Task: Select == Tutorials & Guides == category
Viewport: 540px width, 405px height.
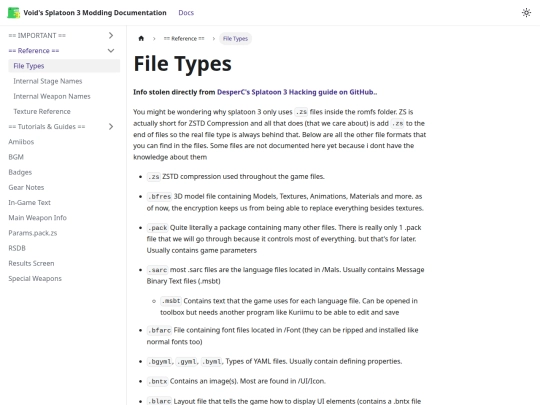Action: (47, 126)
